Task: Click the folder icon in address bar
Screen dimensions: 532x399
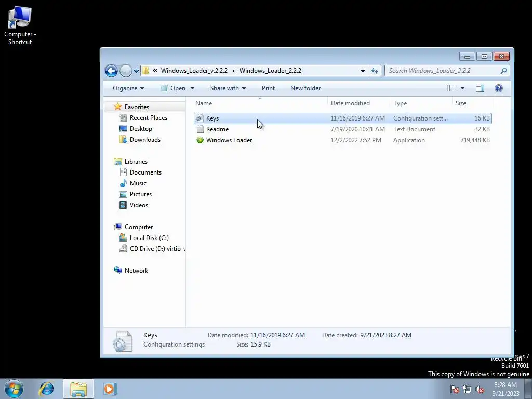Action: [146, 71]
